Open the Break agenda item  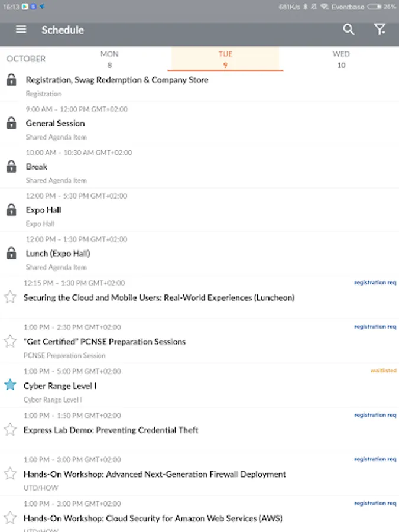pos(37,167)
